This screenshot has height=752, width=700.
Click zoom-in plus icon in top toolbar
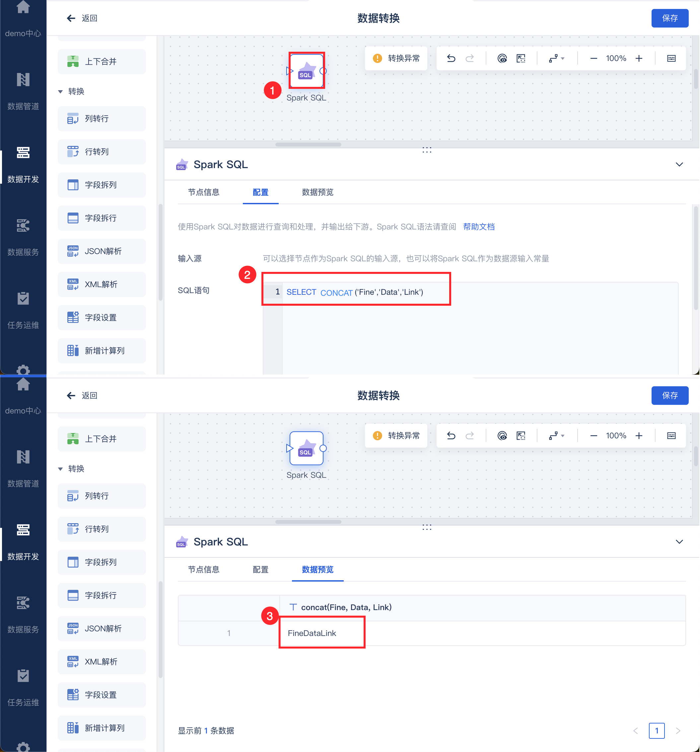(x=639, y=58)
